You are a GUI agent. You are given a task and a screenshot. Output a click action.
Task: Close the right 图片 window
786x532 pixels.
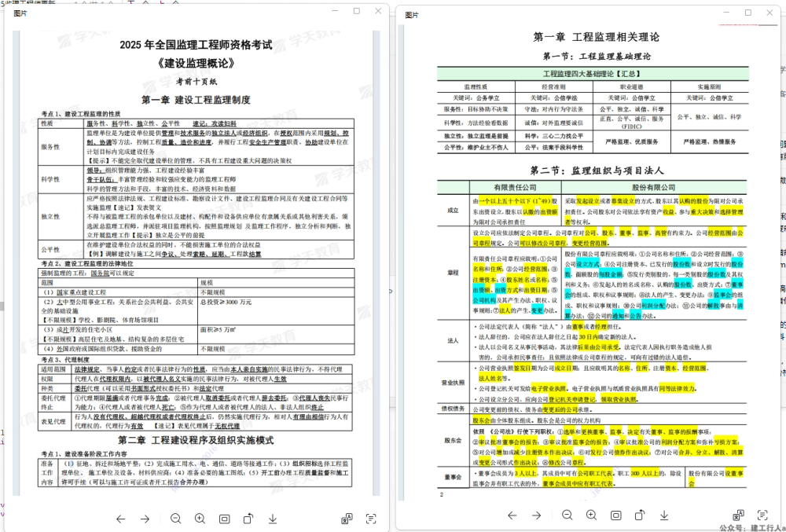[x=769, y=13]
